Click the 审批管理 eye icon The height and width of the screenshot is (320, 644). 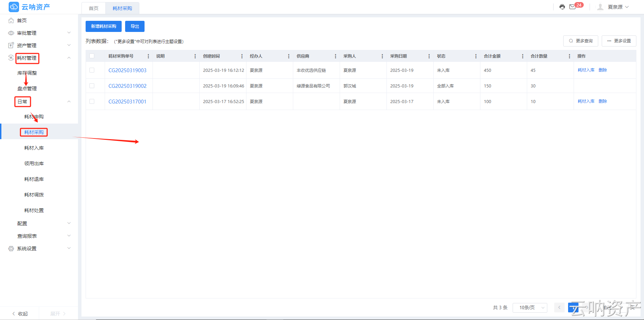11,33
